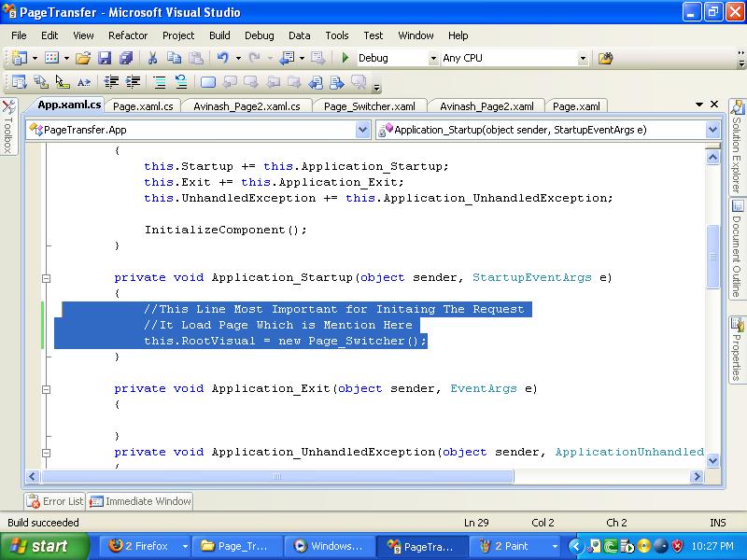Open the Error List panel
The image size is (747, 560).
pos(55,501)
